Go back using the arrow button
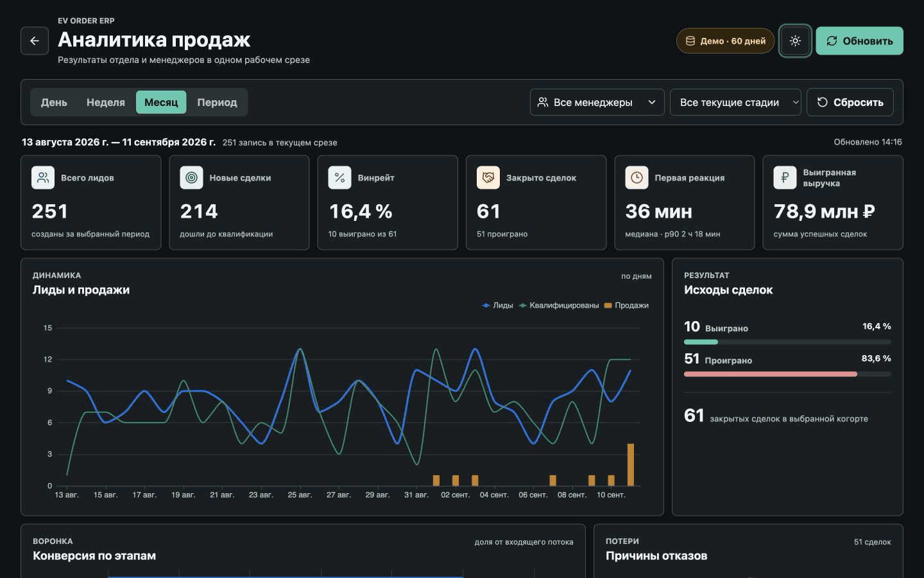This screenshot has height=578, width=924. click(35, 41)
